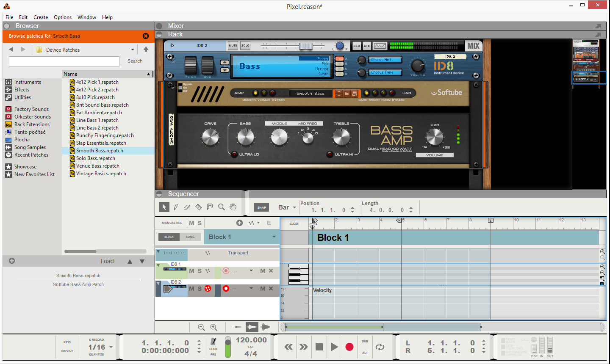Viewport: 610px width, 364px height.
Task: Select the Razor tool in sequencer
Action: coord(198,207)
